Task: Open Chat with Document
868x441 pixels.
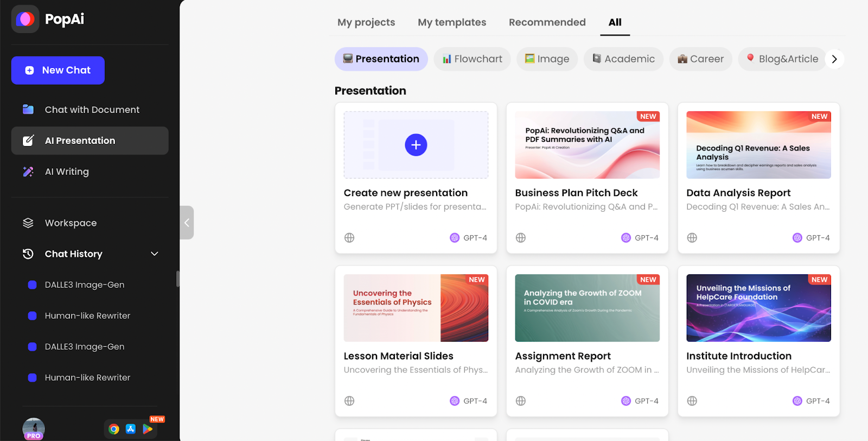Action: tap(90, 110)
